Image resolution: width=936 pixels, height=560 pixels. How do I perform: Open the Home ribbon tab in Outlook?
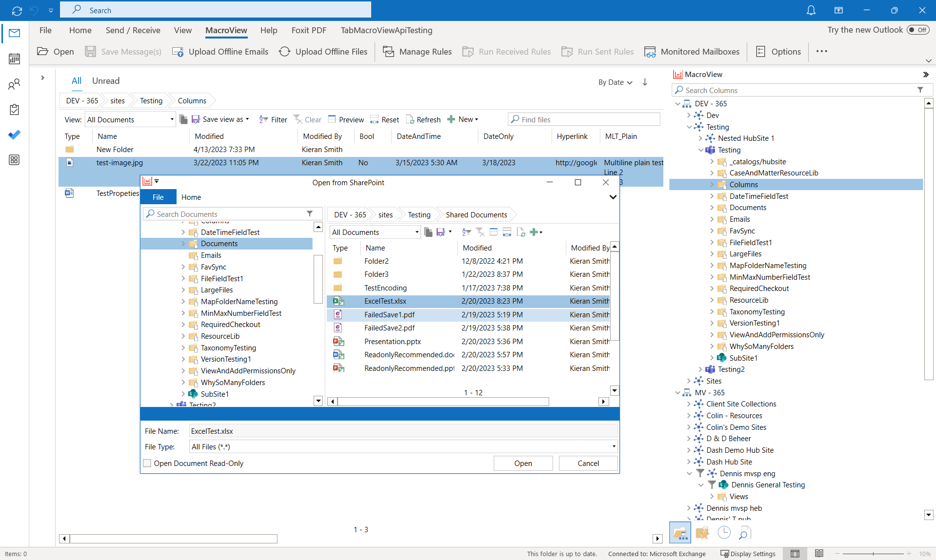[x=80, y=30]
